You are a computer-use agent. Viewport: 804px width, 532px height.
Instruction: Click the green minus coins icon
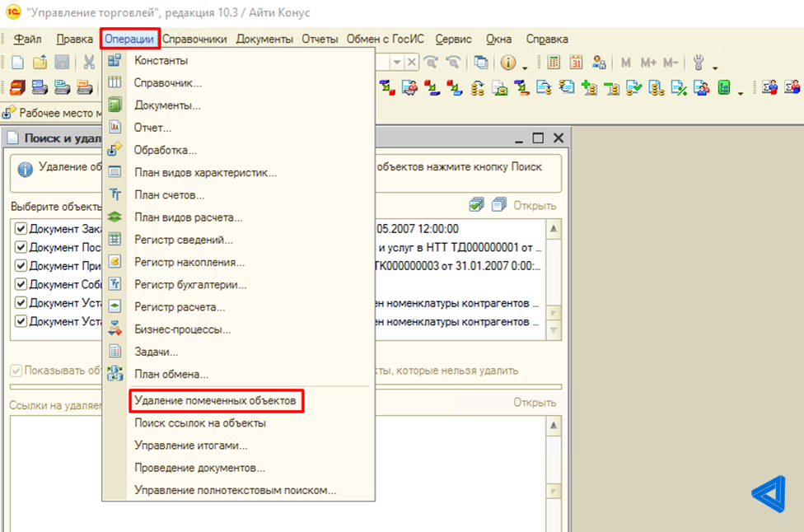612,88
